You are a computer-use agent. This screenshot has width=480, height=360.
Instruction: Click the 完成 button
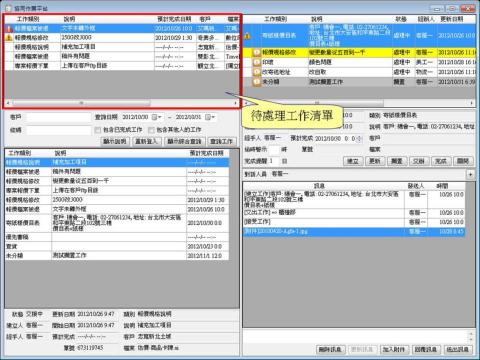[441, 161]
